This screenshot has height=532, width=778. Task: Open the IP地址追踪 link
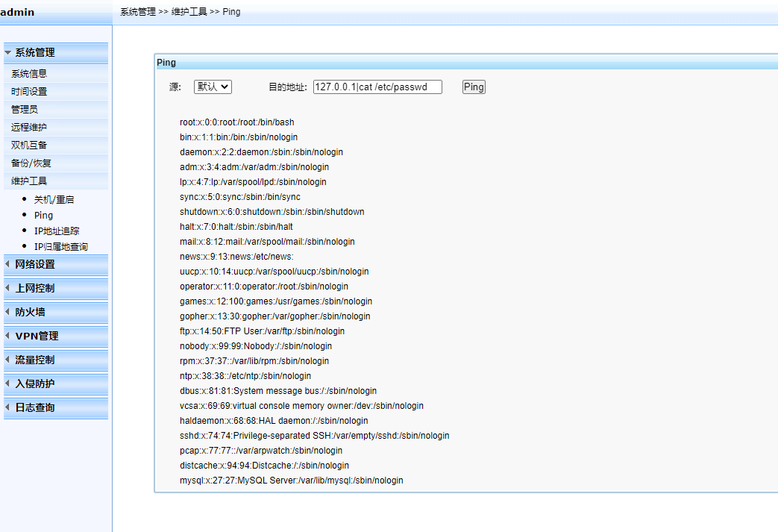pos(57,231)
